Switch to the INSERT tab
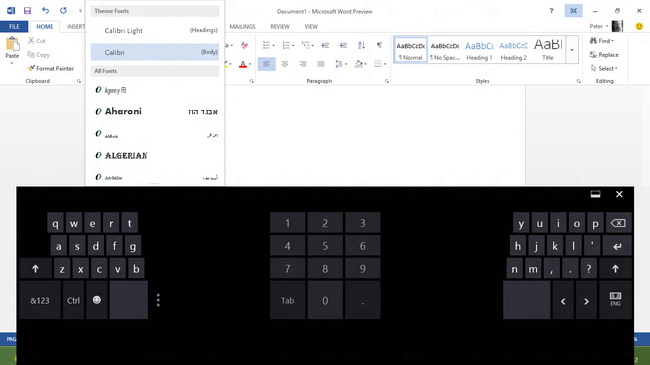This screenshot has height=365, width=650. (76, 27)
